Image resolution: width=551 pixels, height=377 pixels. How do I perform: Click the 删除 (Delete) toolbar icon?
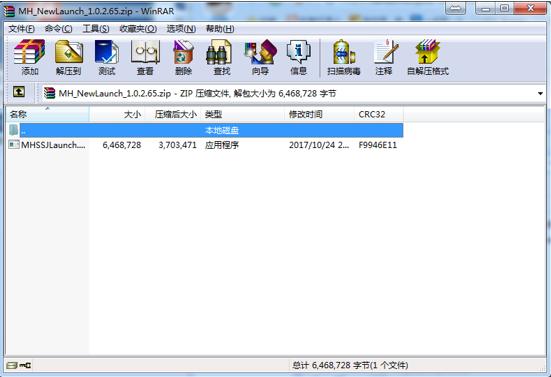183,57
